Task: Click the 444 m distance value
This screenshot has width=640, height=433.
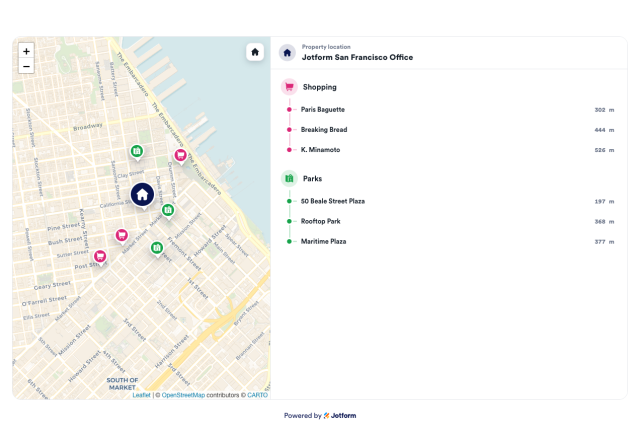Action: (604, 130)
